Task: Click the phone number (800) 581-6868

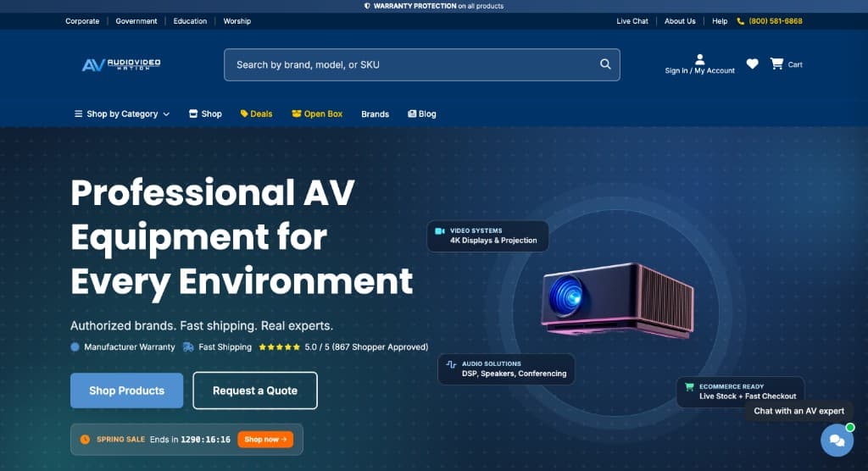Action: (x=775, y=21)
